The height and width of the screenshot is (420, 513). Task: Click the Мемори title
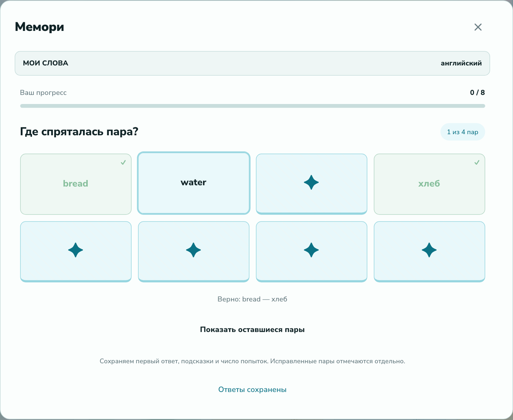(x=39, y=27)
